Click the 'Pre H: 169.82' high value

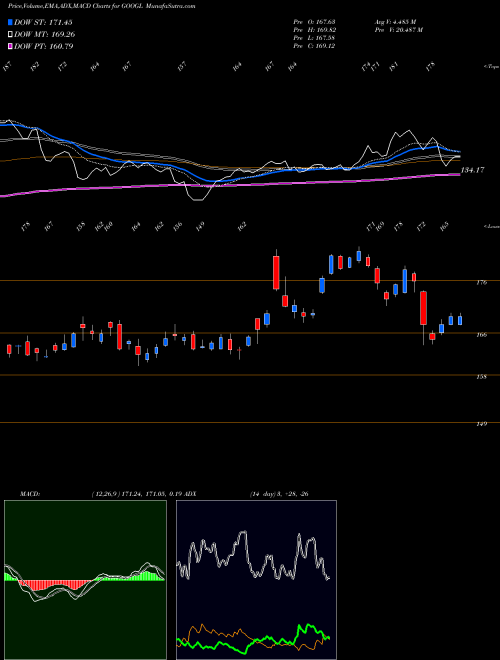point(314,30)
